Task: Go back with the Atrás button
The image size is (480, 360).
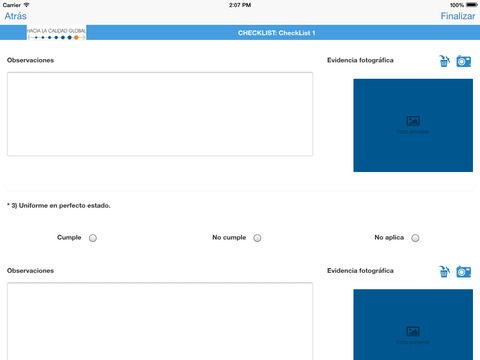Action: [15, 16]
